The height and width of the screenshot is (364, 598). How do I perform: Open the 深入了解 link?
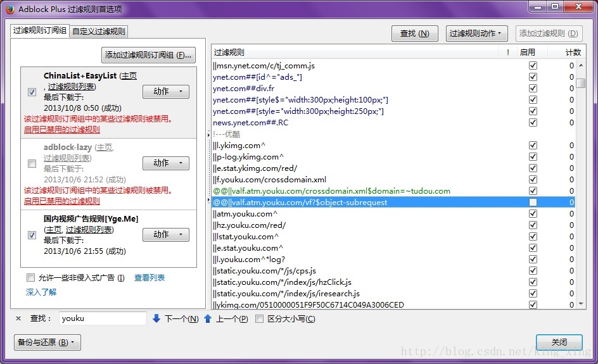pos(41,292)
